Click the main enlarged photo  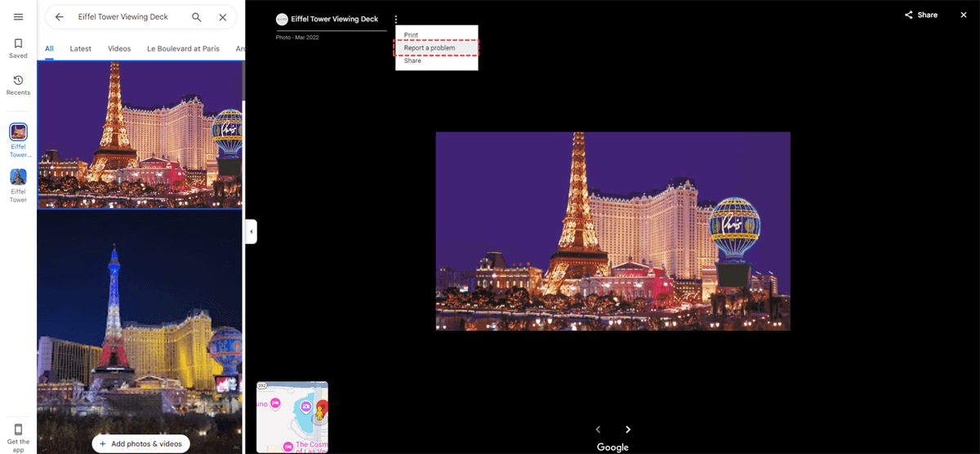612,231
